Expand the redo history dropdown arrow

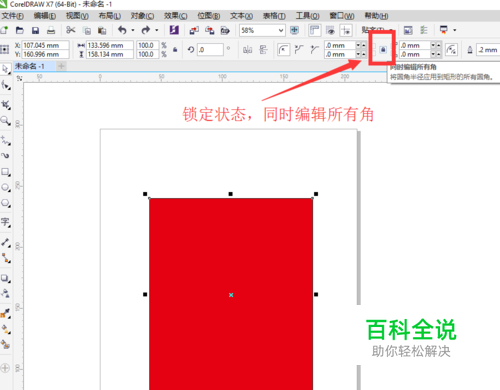(156, 30)
